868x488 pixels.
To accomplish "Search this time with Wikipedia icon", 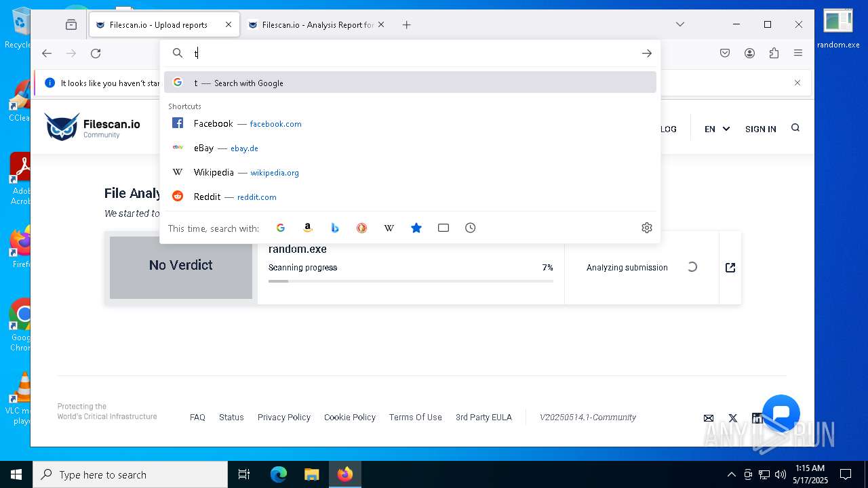I will 389,228.
